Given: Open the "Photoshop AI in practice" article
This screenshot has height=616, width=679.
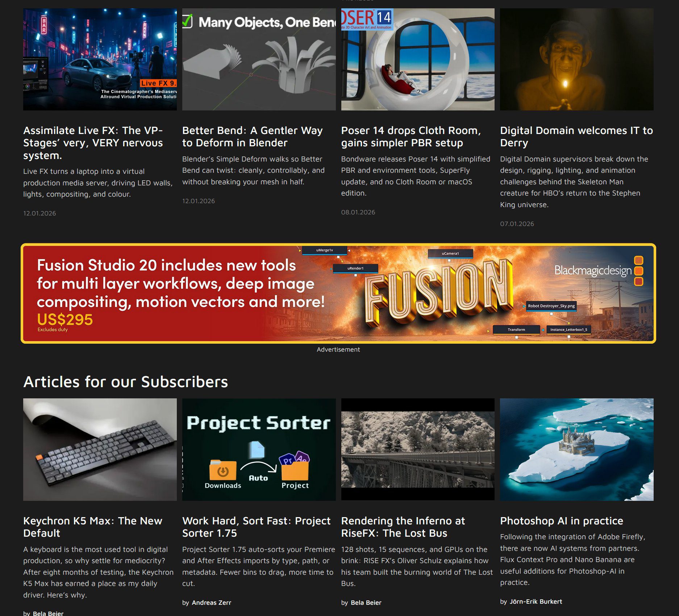Looking at the screenshot, I should 561,521.
